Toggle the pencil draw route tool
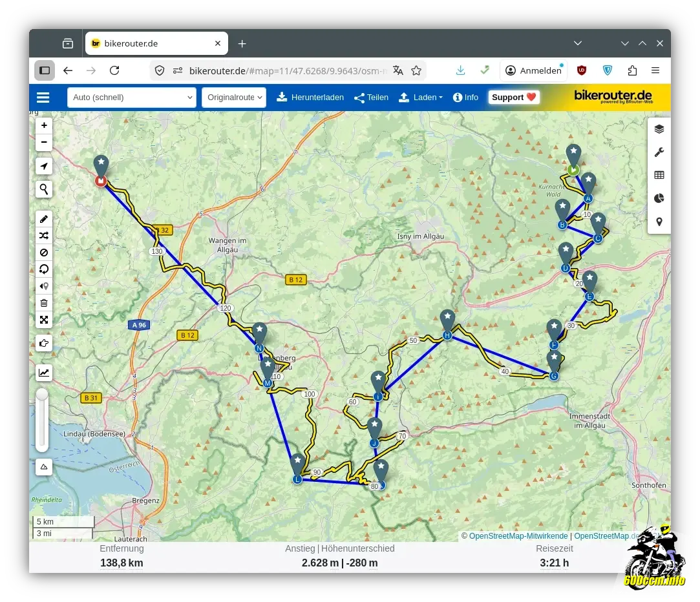 pos(44,219)
